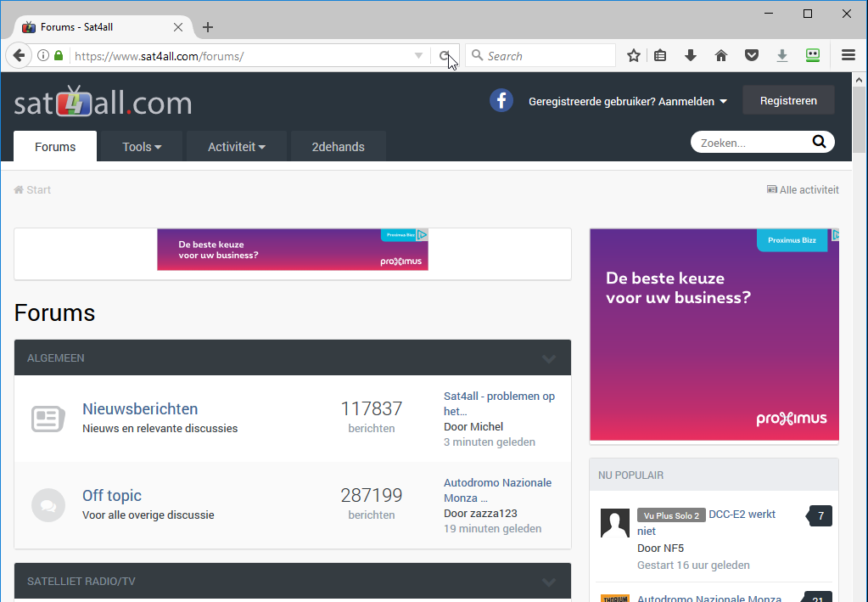Select the Forums tab
The image size is (868, 602).
tap(55, 147)
